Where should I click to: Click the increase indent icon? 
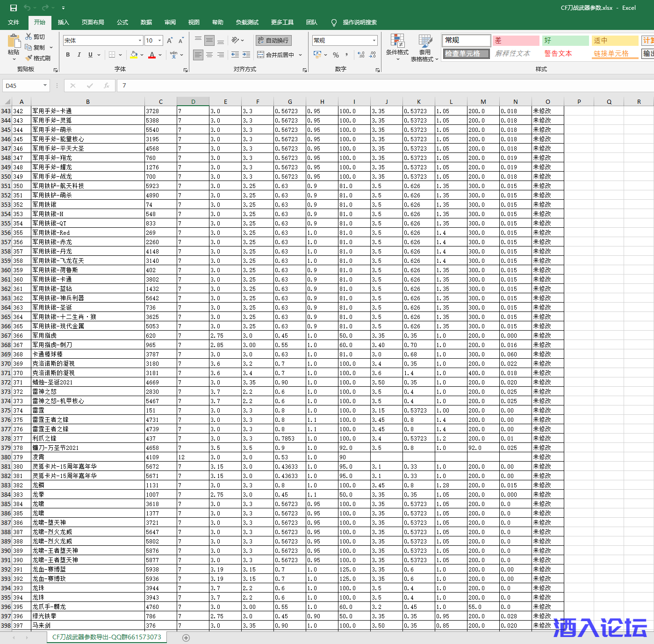[x=246, y=55]
